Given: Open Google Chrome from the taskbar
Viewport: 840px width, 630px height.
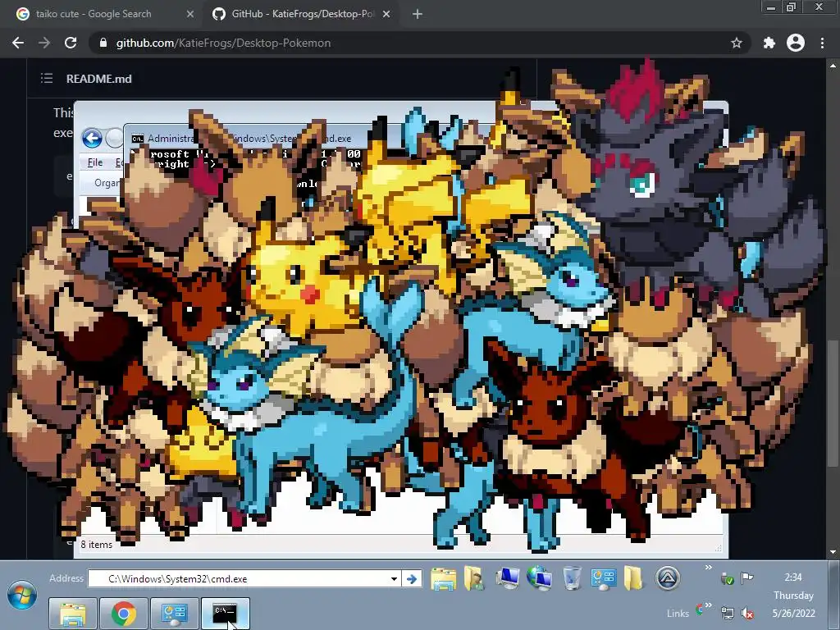Looking at the screenshot, I should tap(124, 614).
